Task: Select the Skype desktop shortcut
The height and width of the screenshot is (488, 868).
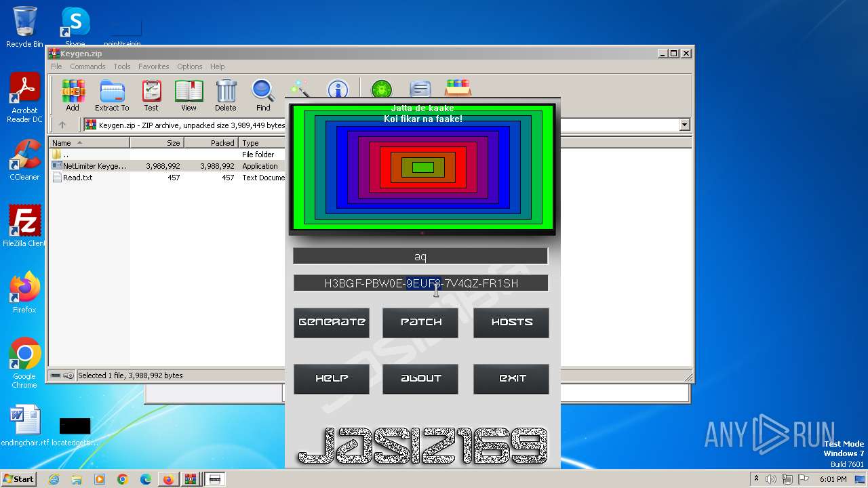Action: tap(75, 27)
